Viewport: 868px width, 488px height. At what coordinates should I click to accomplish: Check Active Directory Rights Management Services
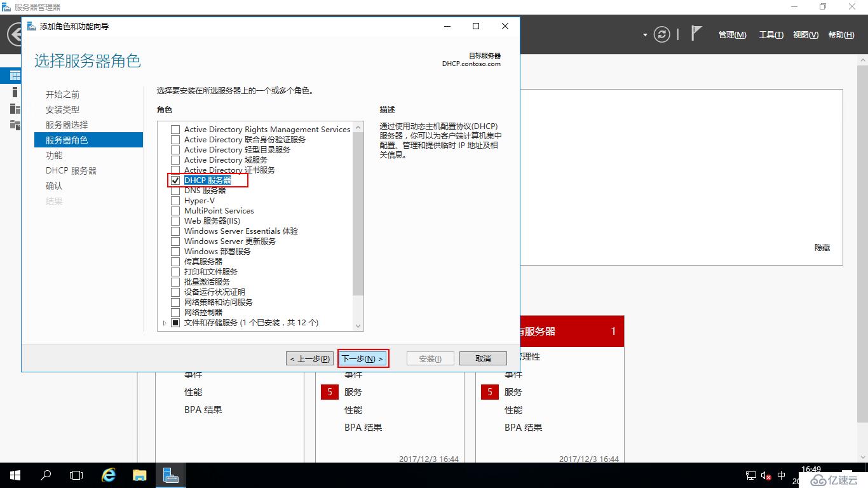click(x=175, y=130)
